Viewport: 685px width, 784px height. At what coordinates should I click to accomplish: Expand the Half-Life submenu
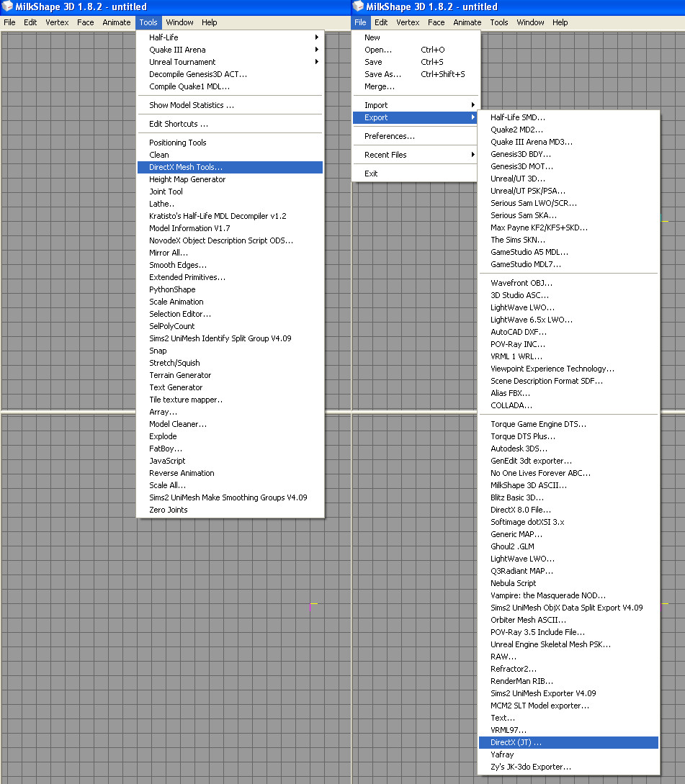[x=230, y=37]
